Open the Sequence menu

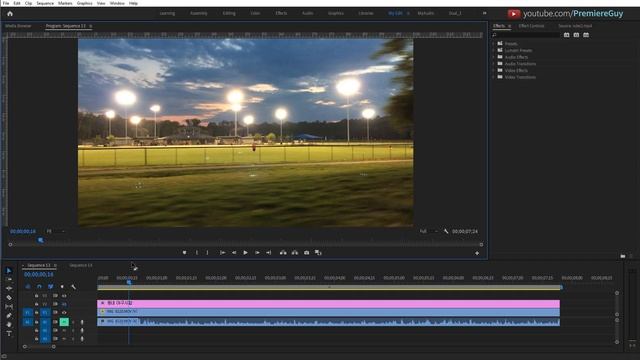45,3
